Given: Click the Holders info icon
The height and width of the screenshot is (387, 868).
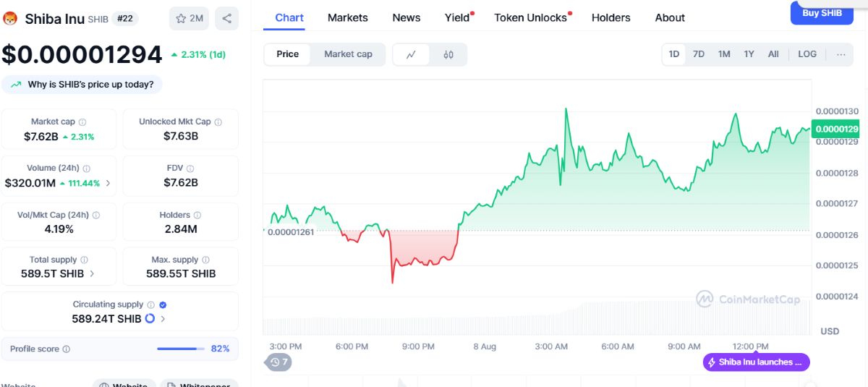Looking at the screenshot, I should [197, 216].
